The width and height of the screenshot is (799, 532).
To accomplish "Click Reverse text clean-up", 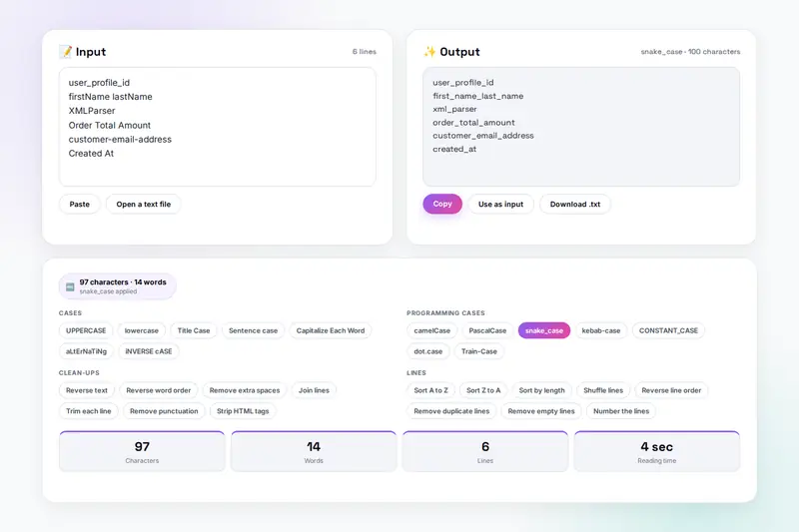I will click(87, 390).
